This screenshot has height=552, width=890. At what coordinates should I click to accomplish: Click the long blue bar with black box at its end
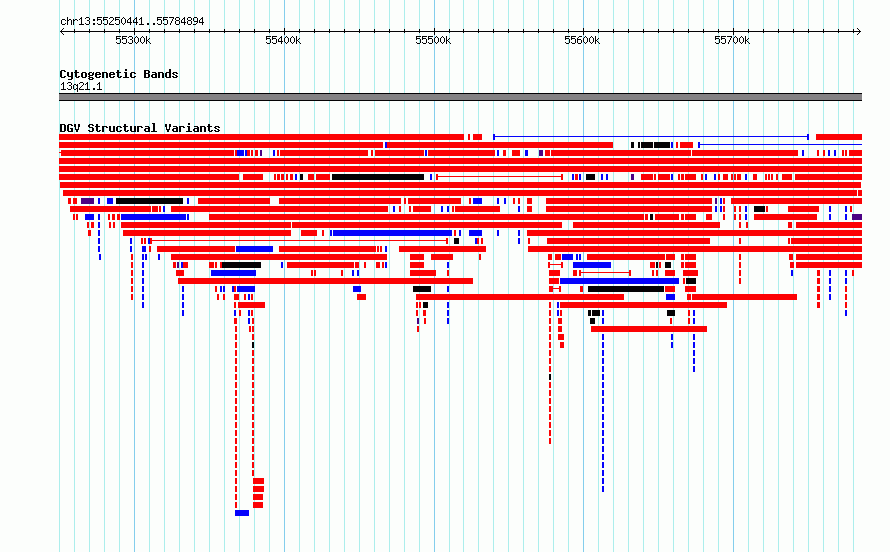[x=619, y=281]
